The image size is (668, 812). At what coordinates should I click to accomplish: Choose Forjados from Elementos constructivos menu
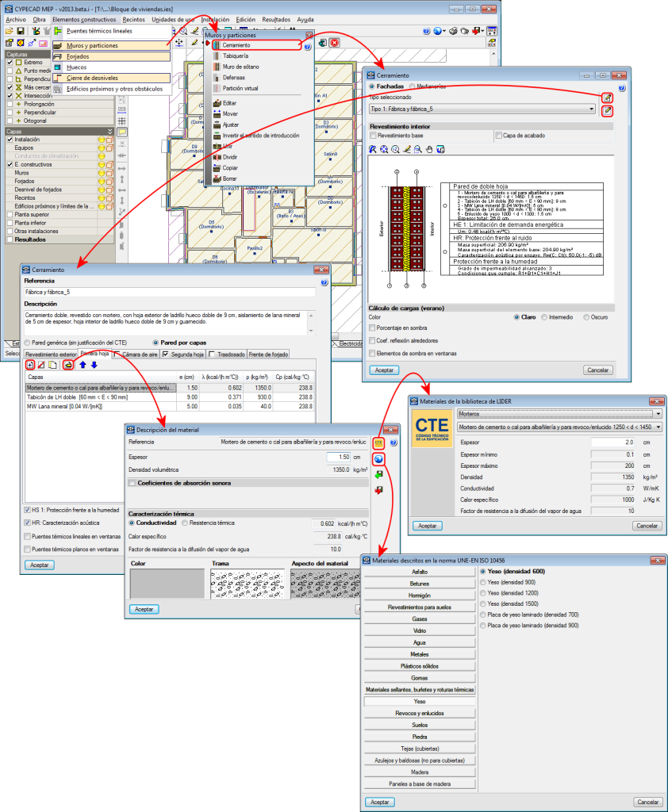click(111, 56)
